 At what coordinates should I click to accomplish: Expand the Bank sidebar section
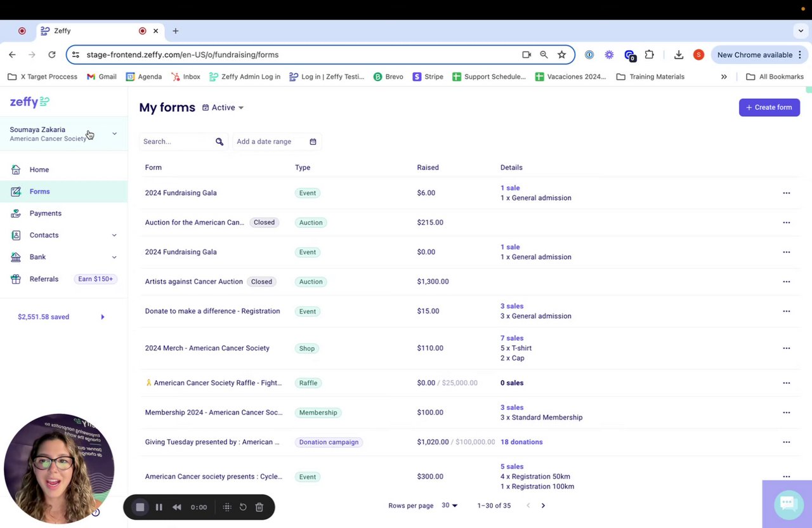click(x=114, y=257)
